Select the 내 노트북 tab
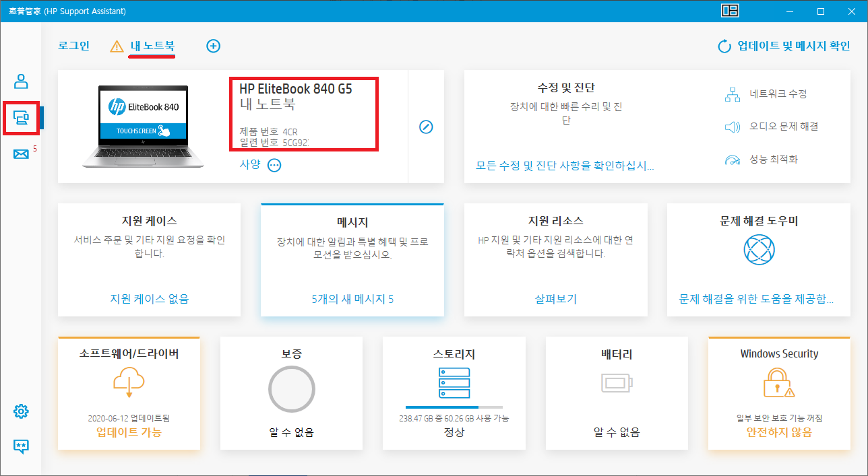The image size is (868, 476). click(x=152, y=46)
